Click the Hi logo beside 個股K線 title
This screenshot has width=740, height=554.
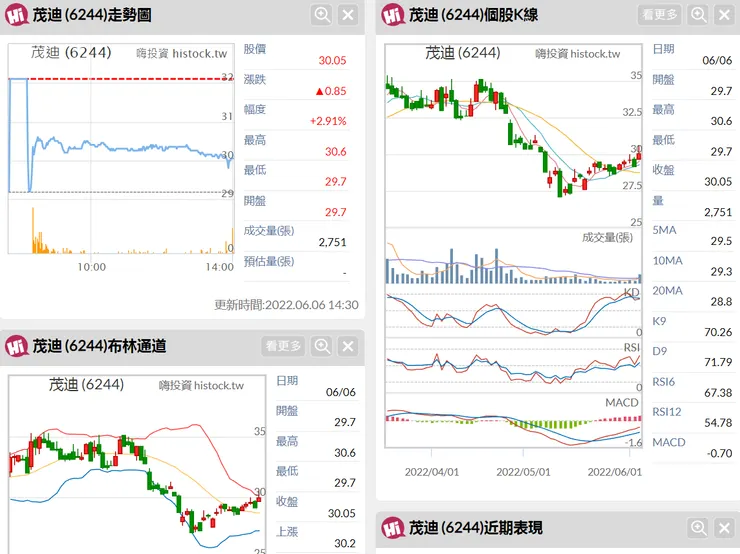click(x=391, y=15)
